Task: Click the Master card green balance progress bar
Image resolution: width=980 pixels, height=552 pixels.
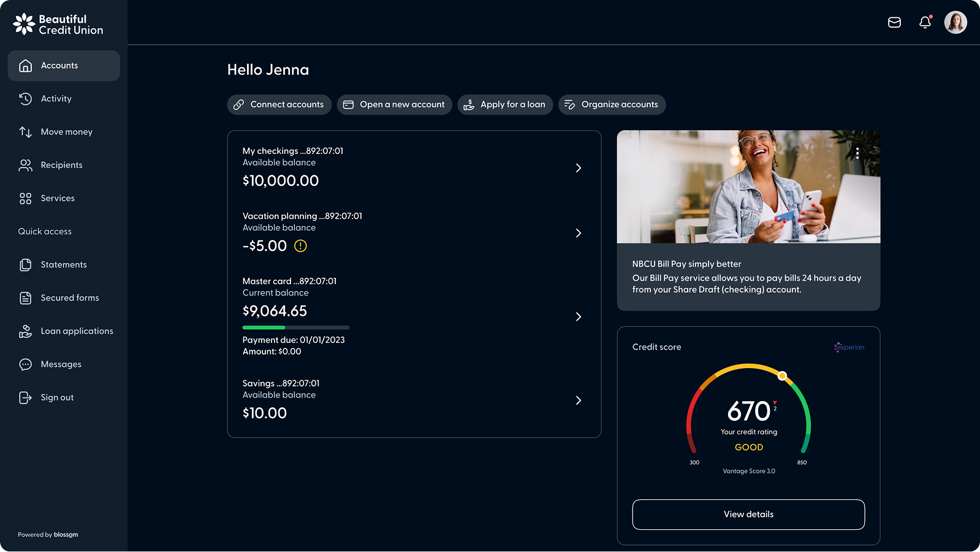Action: 264,328
